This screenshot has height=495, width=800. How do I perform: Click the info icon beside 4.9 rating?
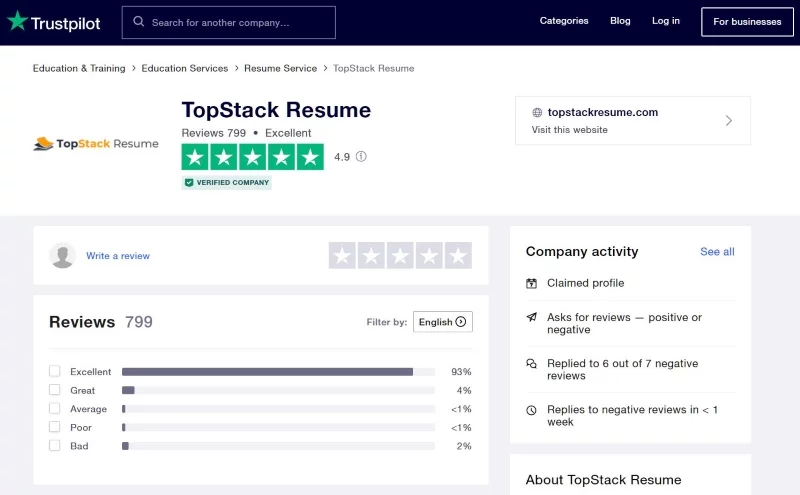[x=361, y=157]
